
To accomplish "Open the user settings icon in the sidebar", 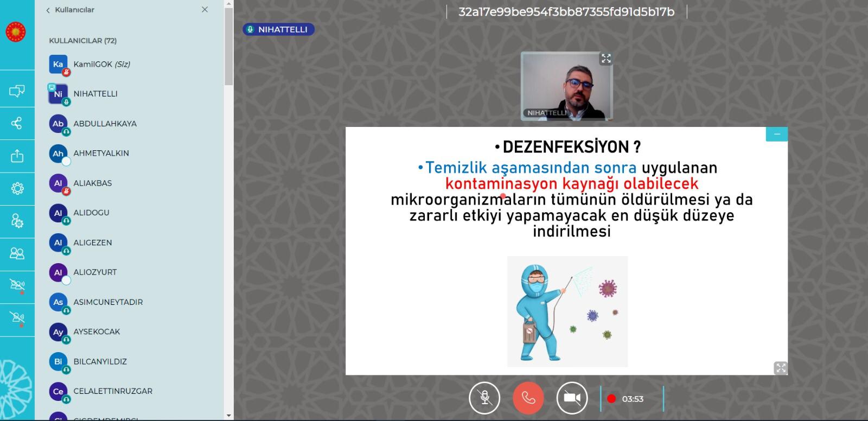I will pos(17,221).
